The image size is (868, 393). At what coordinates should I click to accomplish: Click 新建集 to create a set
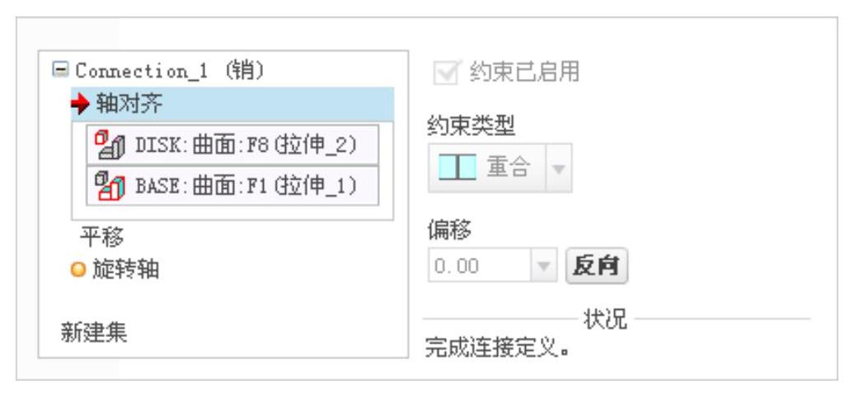(94, 333)
